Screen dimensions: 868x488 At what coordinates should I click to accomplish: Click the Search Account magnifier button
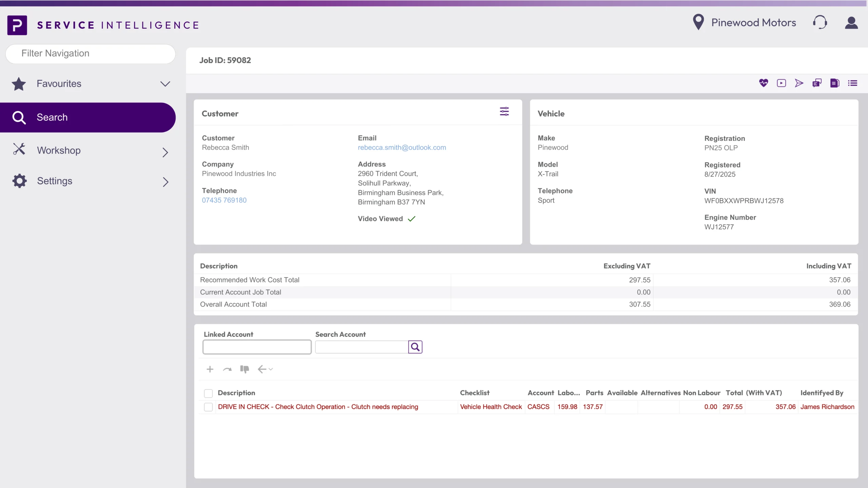click(415, 347)
